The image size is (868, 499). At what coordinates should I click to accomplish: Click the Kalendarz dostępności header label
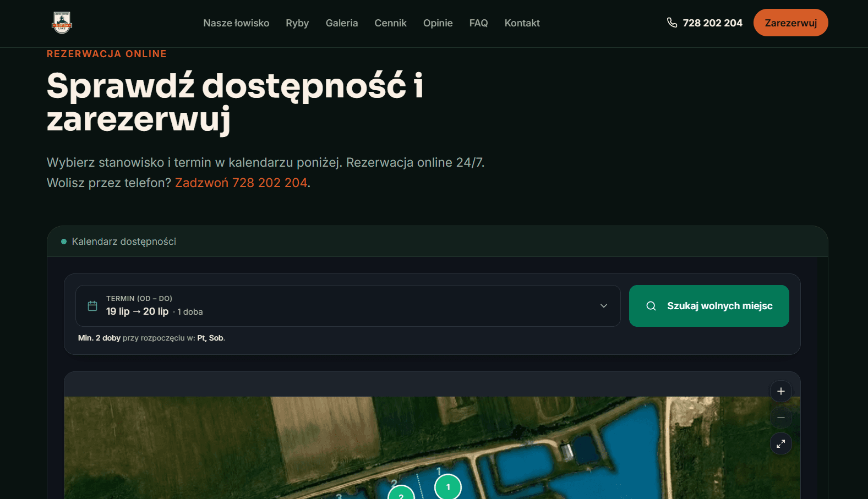click(x=124, y=242)
